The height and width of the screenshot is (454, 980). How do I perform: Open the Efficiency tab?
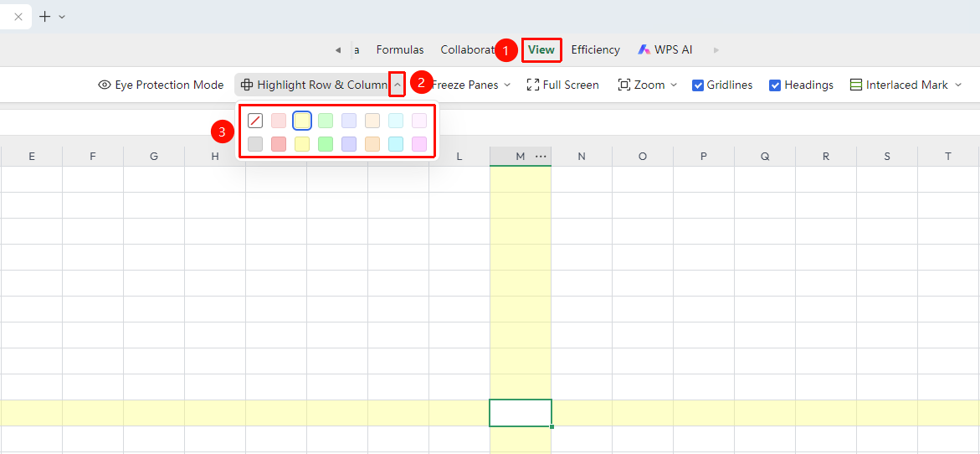[596, 50]
